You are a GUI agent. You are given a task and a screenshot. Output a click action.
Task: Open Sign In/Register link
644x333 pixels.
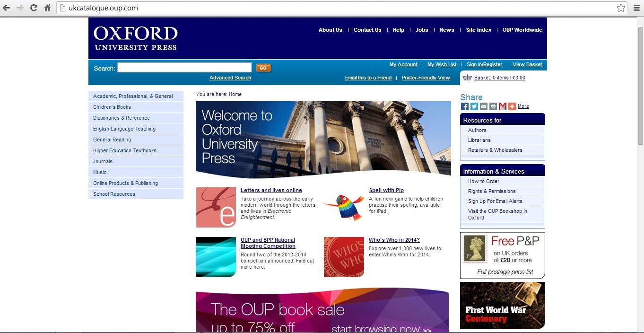[484, 64]
